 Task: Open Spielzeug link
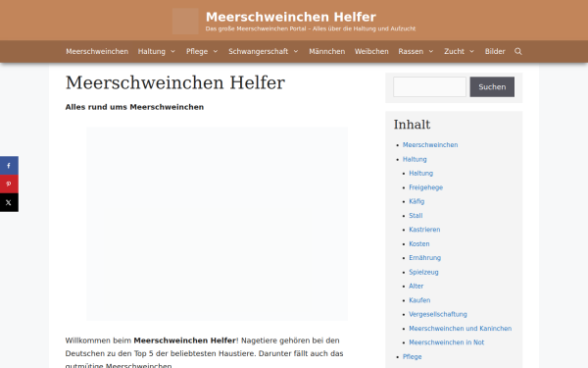(x=423, y=272)
